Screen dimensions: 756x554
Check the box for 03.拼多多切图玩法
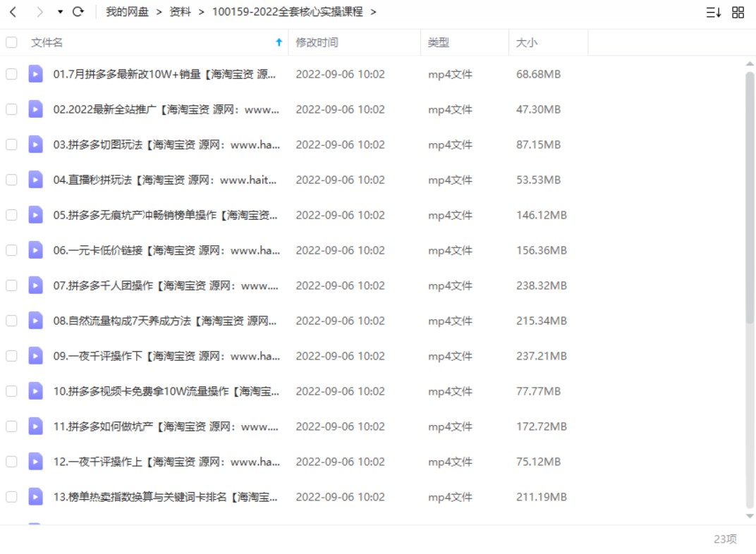[11, 144]
